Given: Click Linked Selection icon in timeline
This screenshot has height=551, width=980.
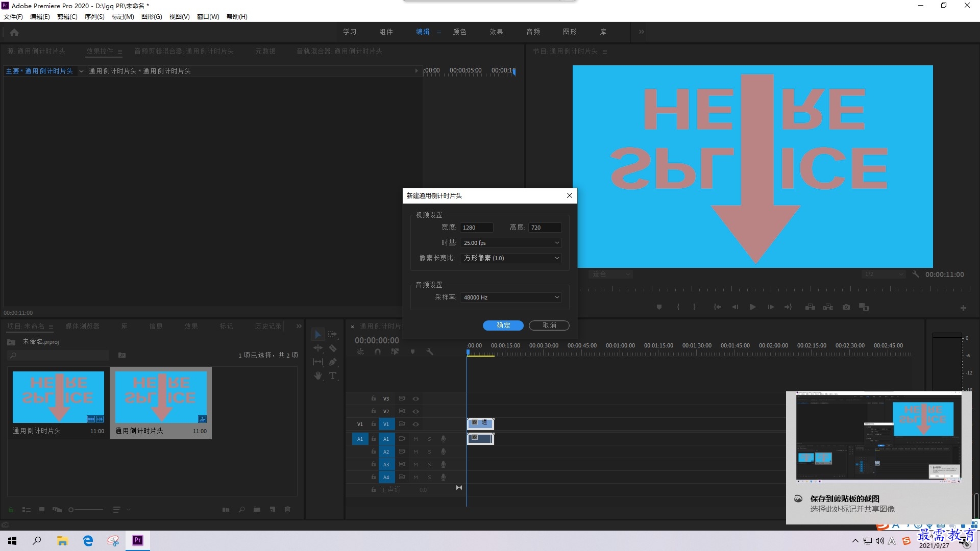Looking at the screenshot, I should [395, 352].
